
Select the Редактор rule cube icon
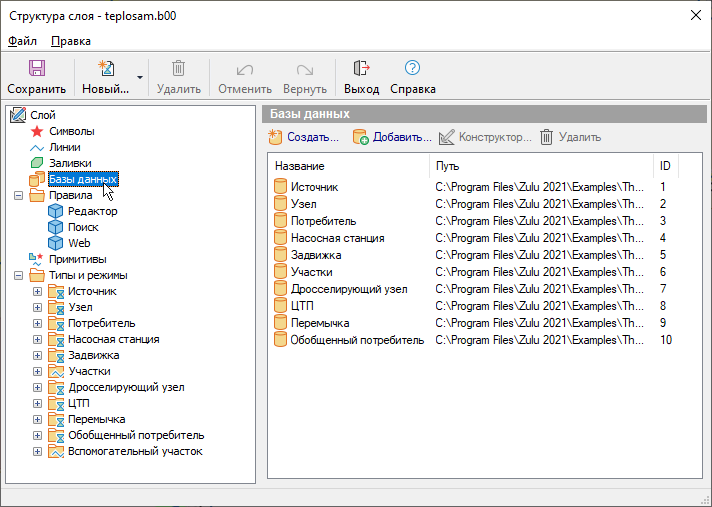tap(56, 211)
